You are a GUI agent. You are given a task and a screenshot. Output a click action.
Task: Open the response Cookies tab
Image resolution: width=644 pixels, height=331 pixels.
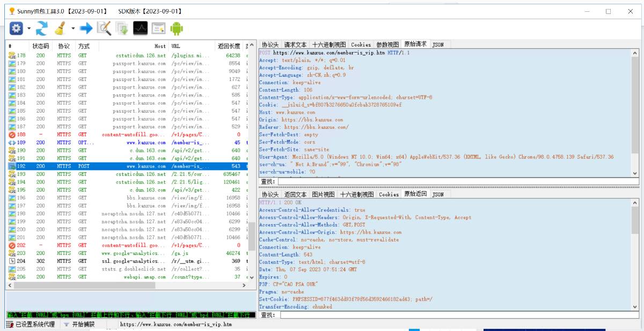(389, 194)
